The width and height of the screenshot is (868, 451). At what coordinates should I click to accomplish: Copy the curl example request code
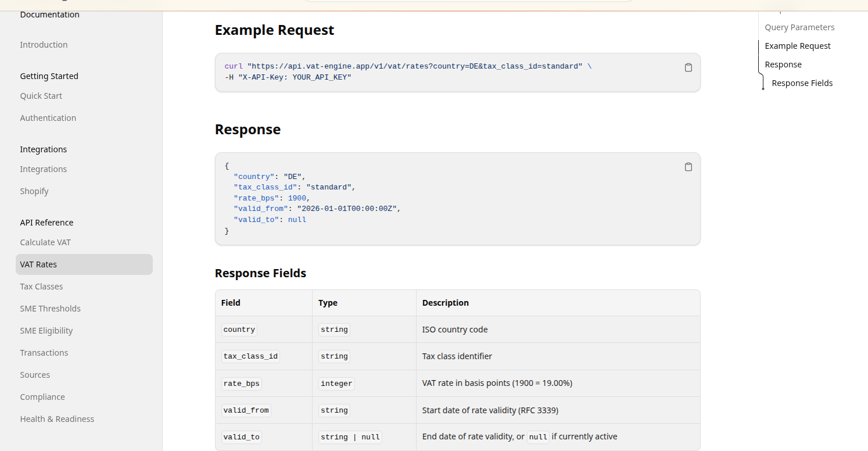pyautogui.click(x=688, y=67)
